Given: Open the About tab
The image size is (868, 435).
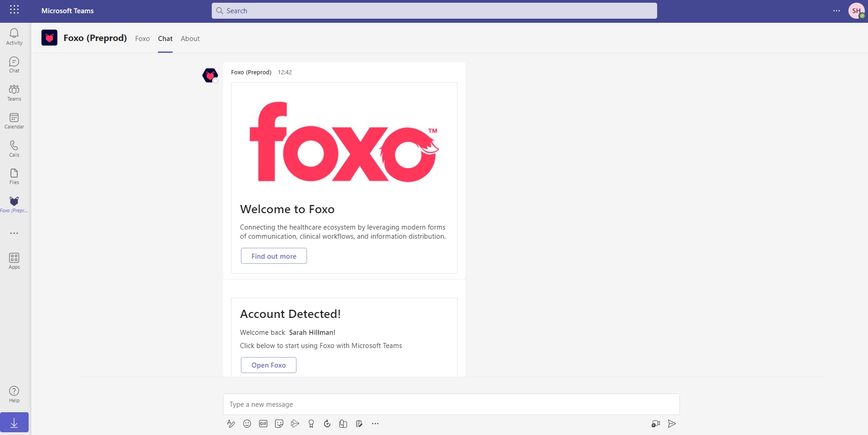Looking at the screenshot, I should pyautogui.click(x=190, y=39).
